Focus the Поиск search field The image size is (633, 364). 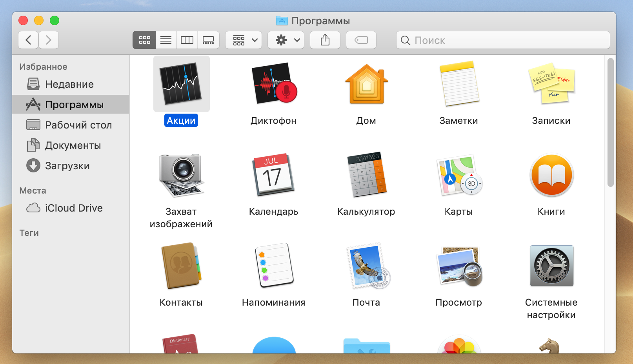503,40
